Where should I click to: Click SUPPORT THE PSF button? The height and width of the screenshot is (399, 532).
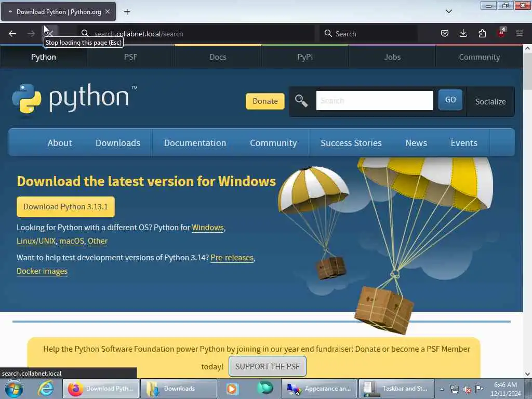[268, 366]
